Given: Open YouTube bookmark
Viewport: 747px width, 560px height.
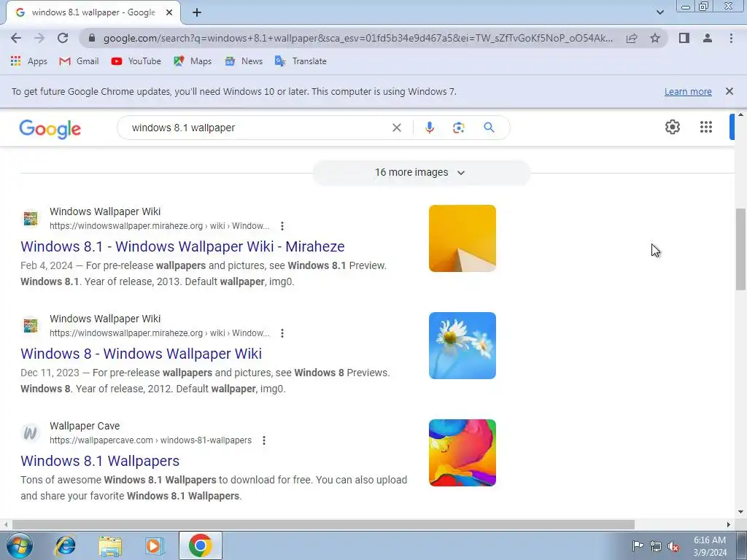Looking at the screenshot, I should tap(136, 61).
